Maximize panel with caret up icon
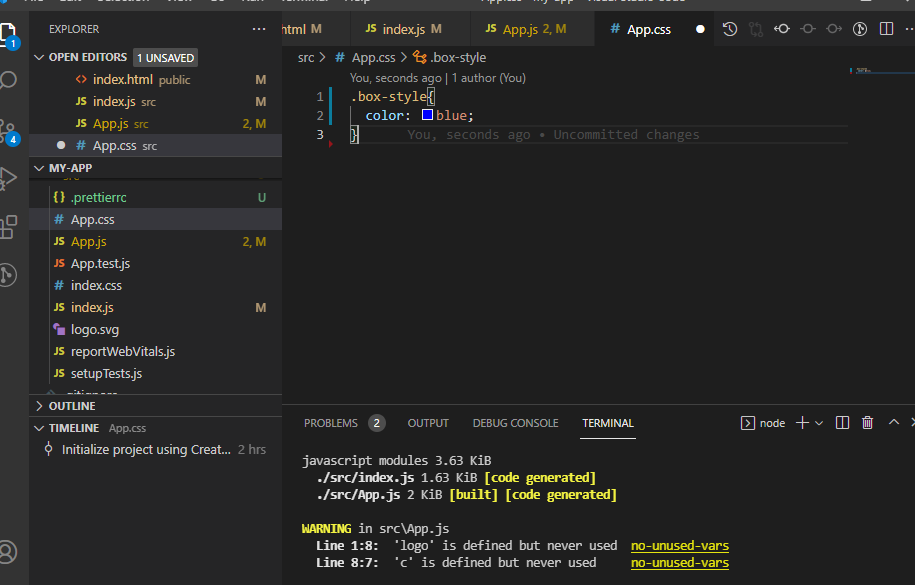Screen dimensions: 915x585 [893, 422]
